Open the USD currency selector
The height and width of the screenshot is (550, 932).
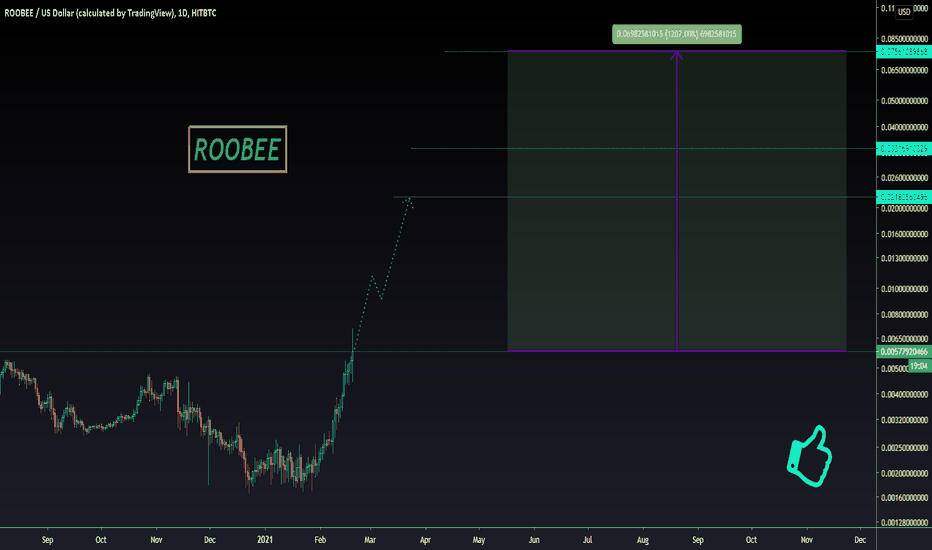coord(904,11)
